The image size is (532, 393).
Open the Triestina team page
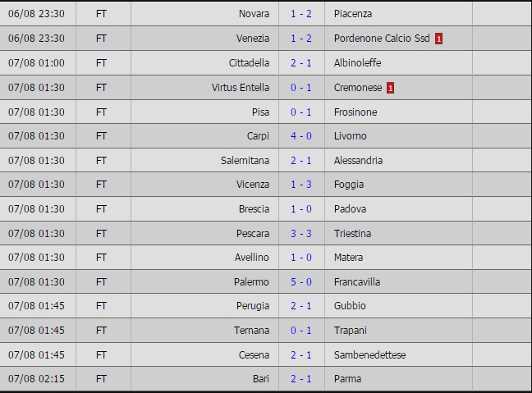(352, 234)
